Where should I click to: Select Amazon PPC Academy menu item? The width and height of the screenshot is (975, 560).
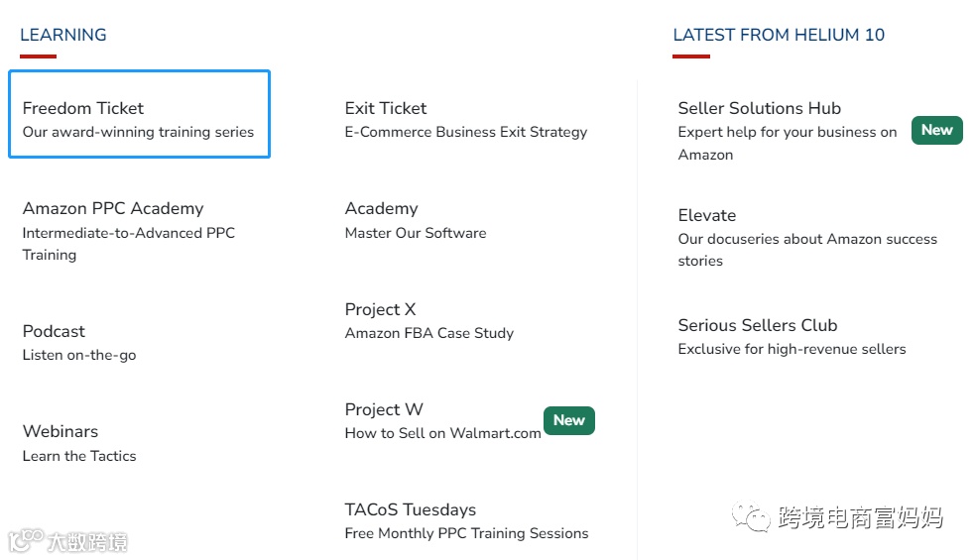(x=113, y=208)
